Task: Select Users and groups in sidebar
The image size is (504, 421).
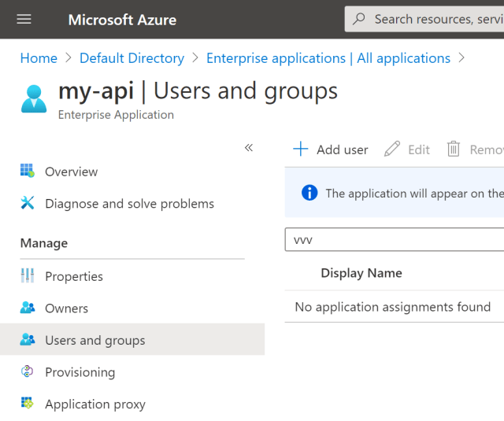Action: click(x=95, y=341)
